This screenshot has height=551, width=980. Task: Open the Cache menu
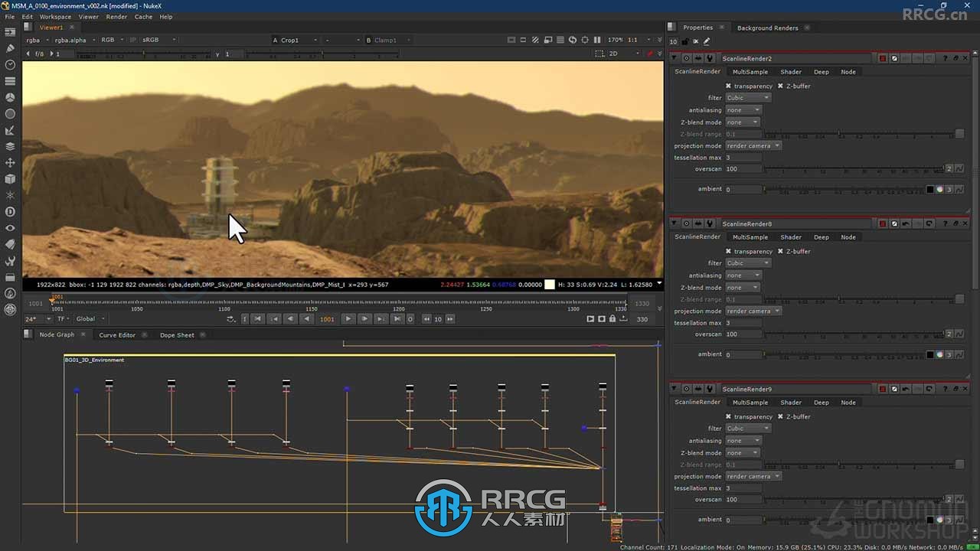[143, 16]
